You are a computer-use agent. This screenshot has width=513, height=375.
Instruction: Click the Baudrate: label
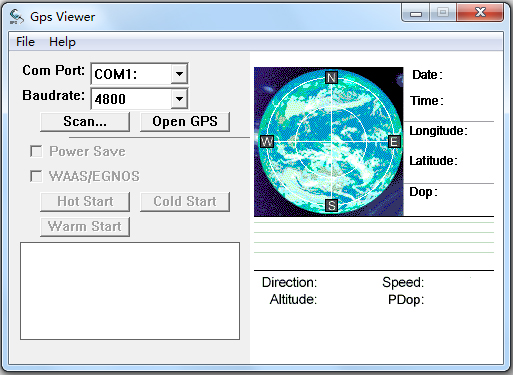coord(54,96)
